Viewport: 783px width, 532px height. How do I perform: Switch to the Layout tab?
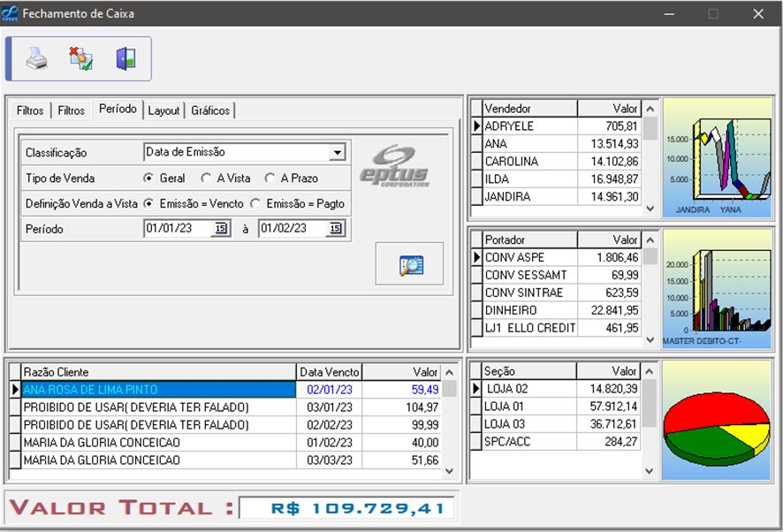click(x=163, y=110)
